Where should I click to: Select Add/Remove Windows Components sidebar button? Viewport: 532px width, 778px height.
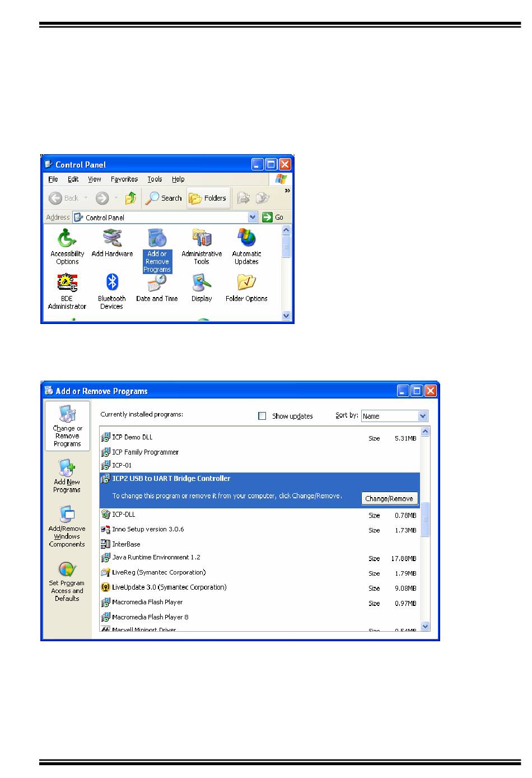[x=67, y=526]
